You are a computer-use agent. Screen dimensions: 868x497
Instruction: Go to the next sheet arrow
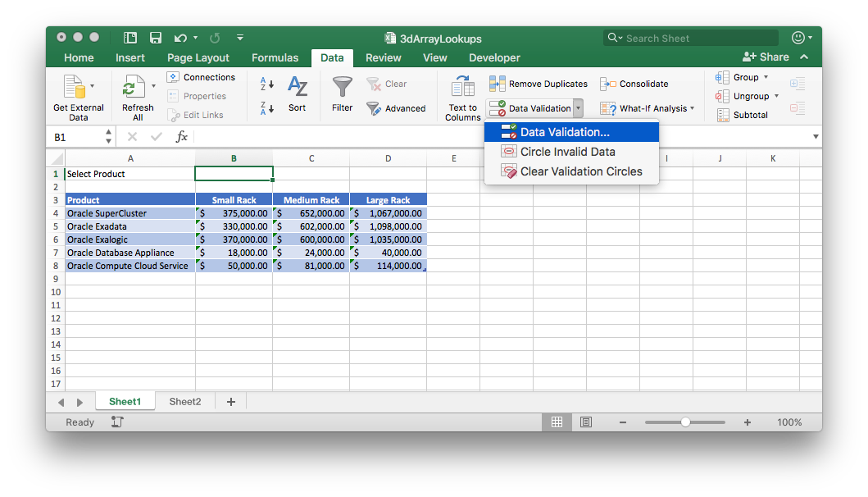coord(80,402)
